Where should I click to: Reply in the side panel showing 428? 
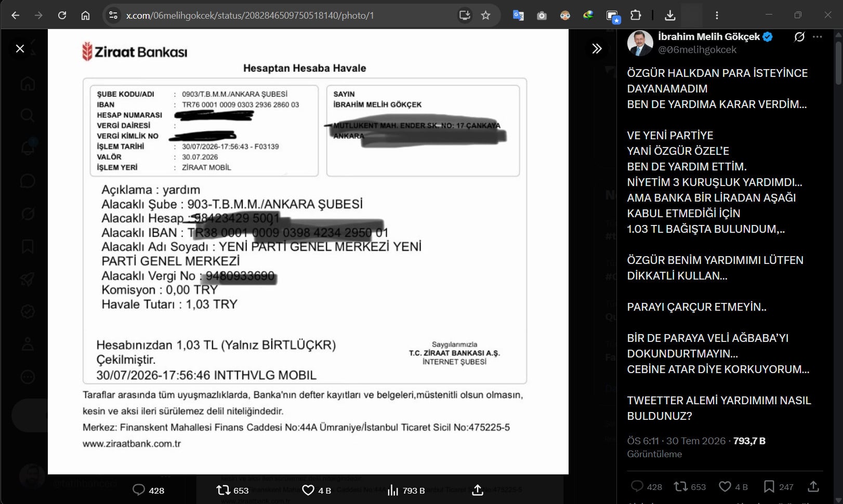(x=647, y=487)
